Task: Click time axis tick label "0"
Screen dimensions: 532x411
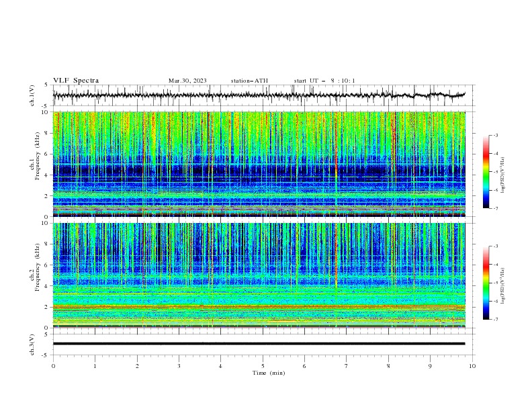Action: [x=53, y=366]
